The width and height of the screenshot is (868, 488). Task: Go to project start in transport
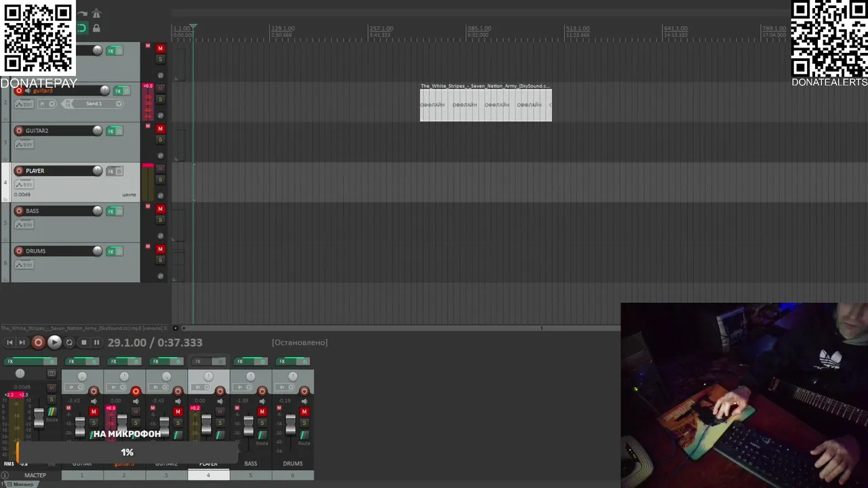9,342
